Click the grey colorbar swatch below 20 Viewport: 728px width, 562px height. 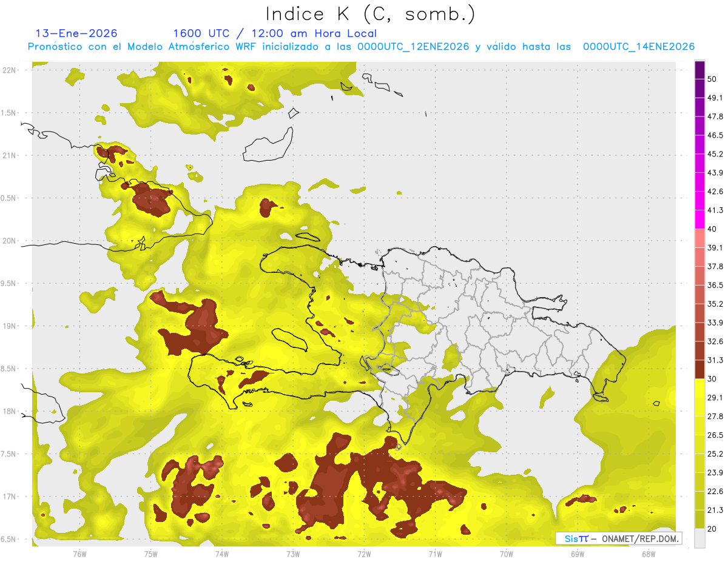700,538
